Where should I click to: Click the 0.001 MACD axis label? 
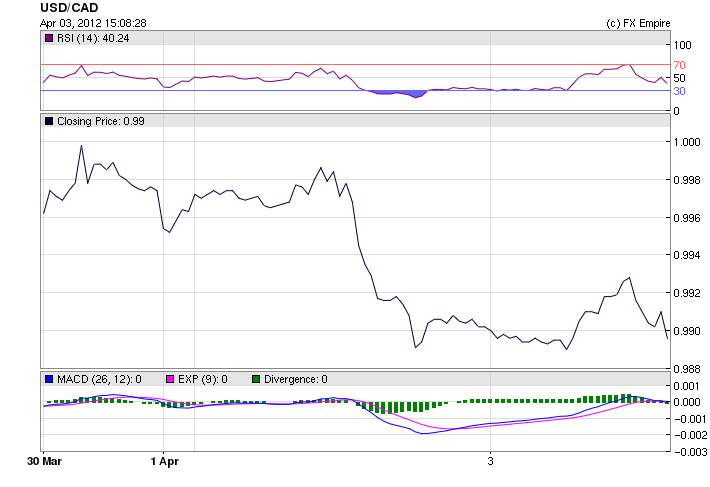click(687, 386)
